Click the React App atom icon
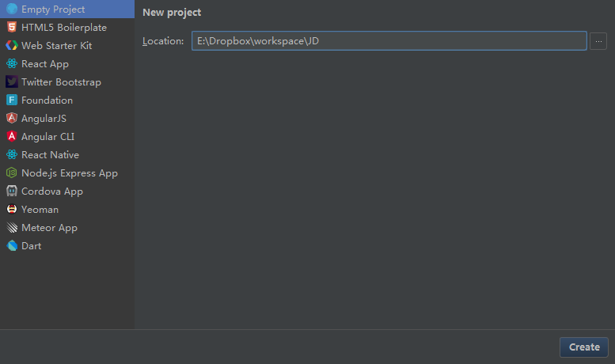Viewport: 615px width, 364px height. (12, 63)
